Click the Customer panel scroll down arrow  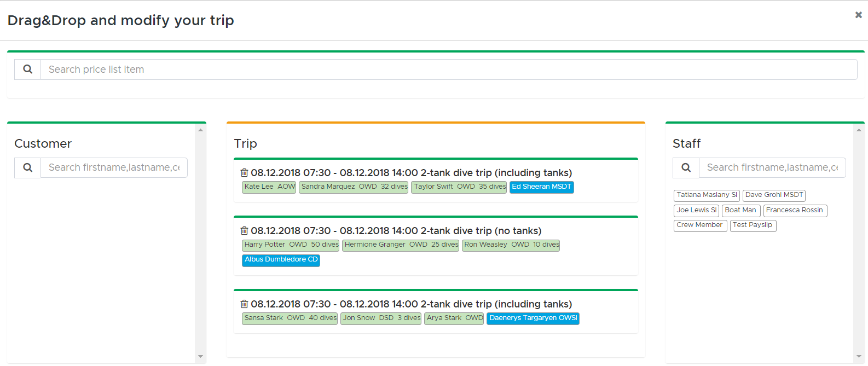[x=200, y=356]
